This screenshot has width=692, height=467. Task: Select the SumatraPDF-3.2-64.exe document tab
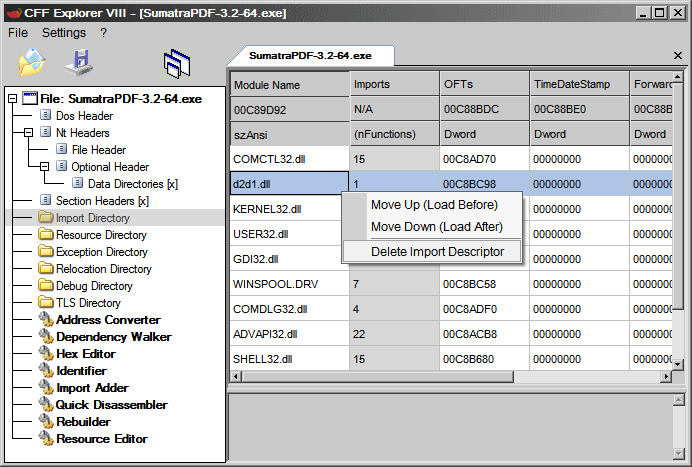[310, 56]
